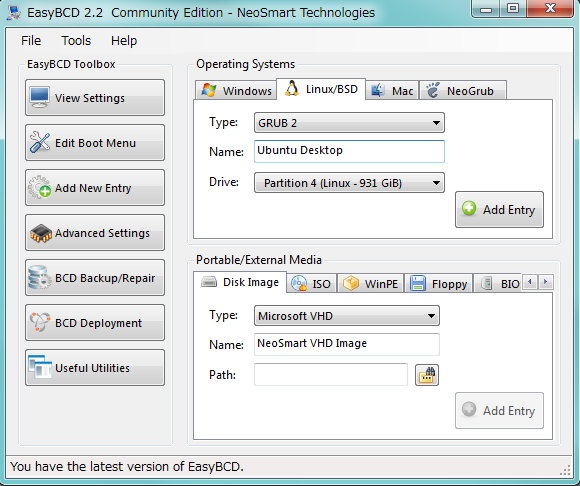Screen dimensions: 580x486
Task: Click the latest version status bar message
Action: pos(127,466)
